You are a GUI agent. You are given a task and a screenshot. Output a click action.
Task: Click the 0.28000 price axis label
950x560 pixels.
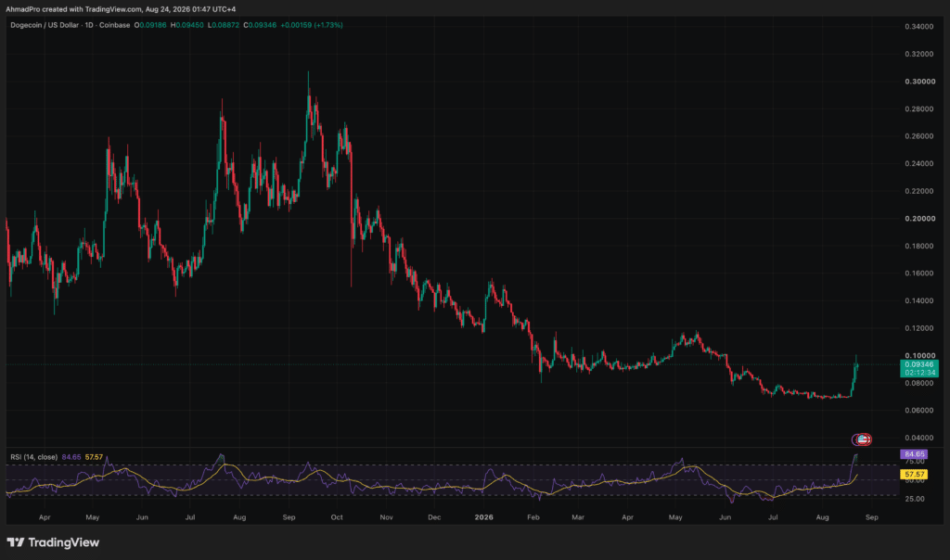click(919, 109)
